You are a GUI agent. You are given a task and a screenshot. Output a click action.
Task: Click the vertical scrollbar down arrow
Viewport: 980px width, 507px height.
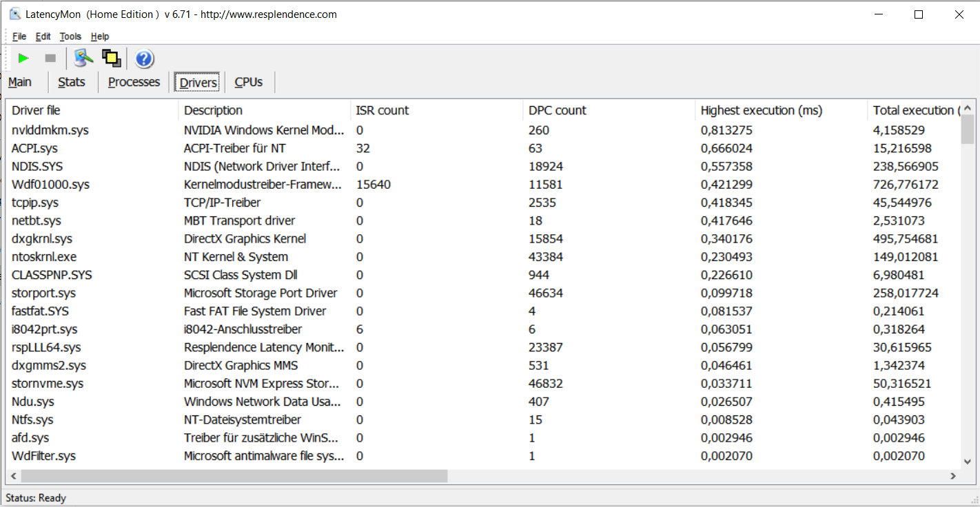click(968, 462)
